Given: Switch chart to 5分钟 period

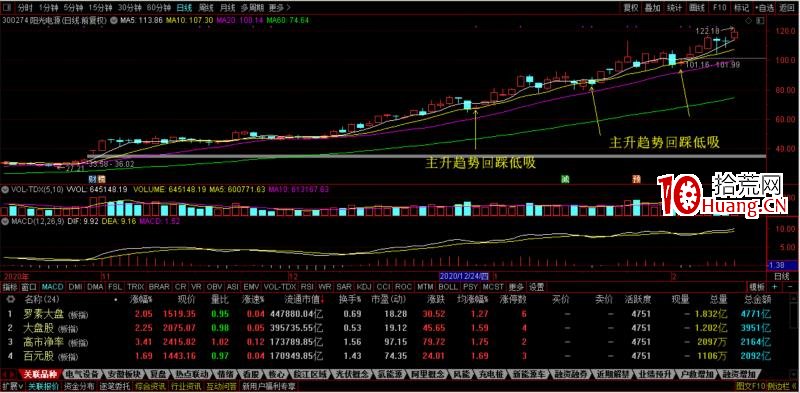Looking at the screenshot, I should (x=73, y=8).
